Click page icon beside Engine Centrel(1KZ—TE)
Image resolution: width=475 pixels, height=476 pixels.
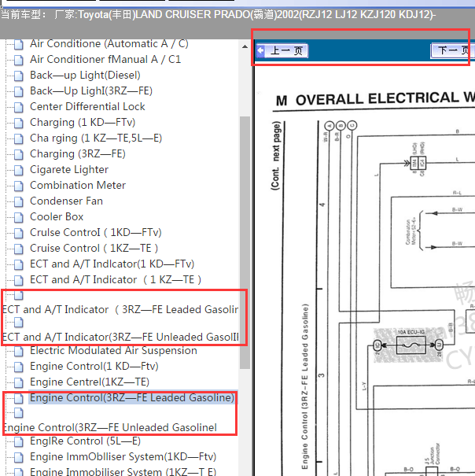click(x=19, y=383)
